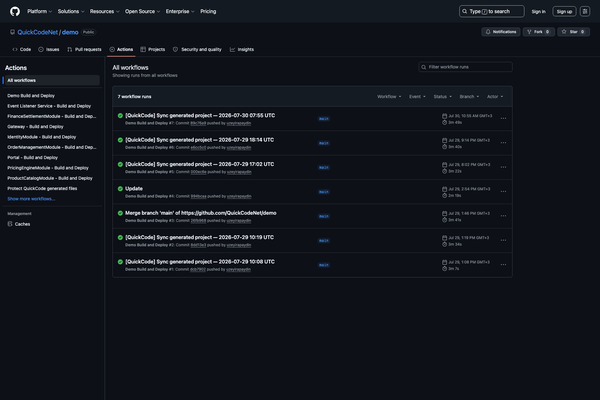The width and height of the screenshot is (600, 400).
Task: Click the main branch label on Update run
Action: coord(324,192)
